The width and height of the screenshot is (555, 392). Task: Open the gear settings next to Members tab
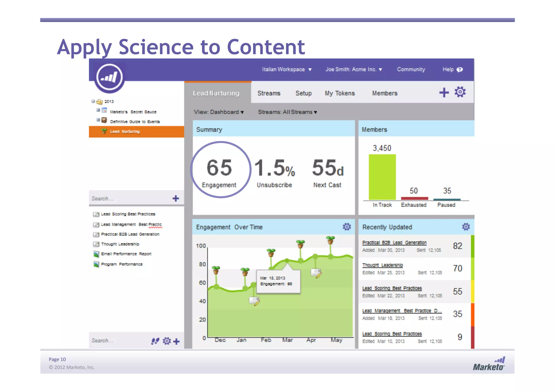click(x=460, y=92)
